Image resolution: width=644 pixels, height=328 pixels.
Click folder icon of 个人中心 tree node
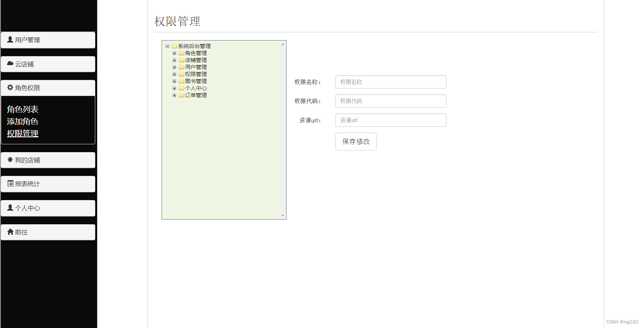coord(181,88)
